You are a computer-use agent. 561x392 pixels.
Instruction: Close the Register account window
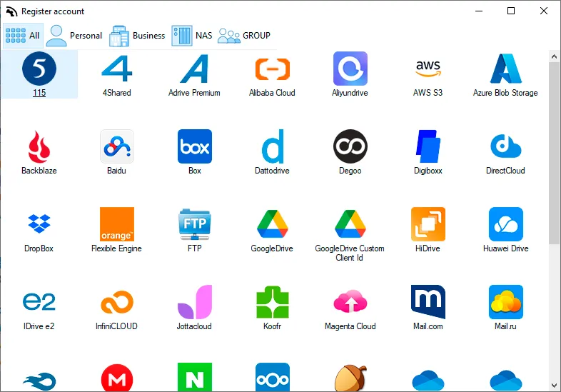pyautogui.click(x=544, y=11)
